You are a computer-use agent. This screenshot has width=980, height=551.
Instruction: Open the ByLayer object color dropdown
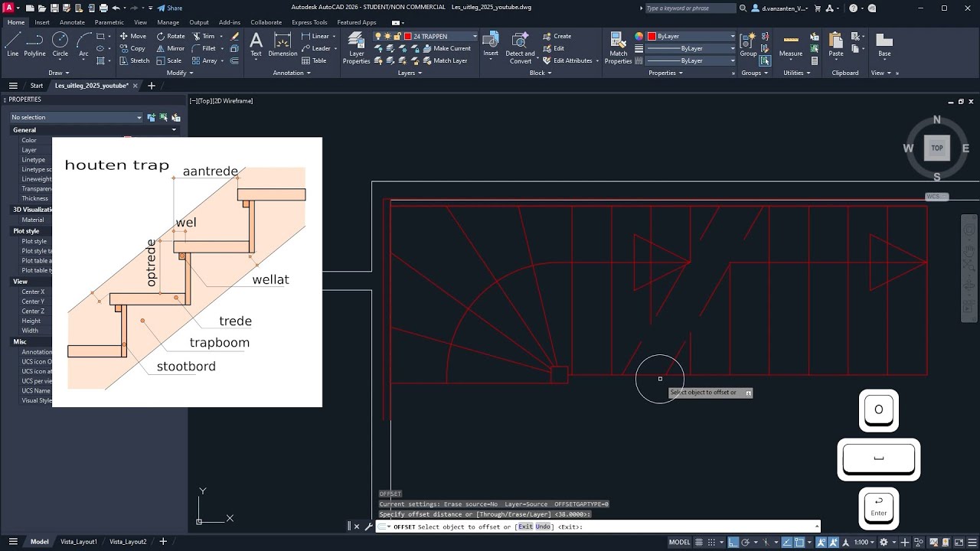(x=691, y=36)
